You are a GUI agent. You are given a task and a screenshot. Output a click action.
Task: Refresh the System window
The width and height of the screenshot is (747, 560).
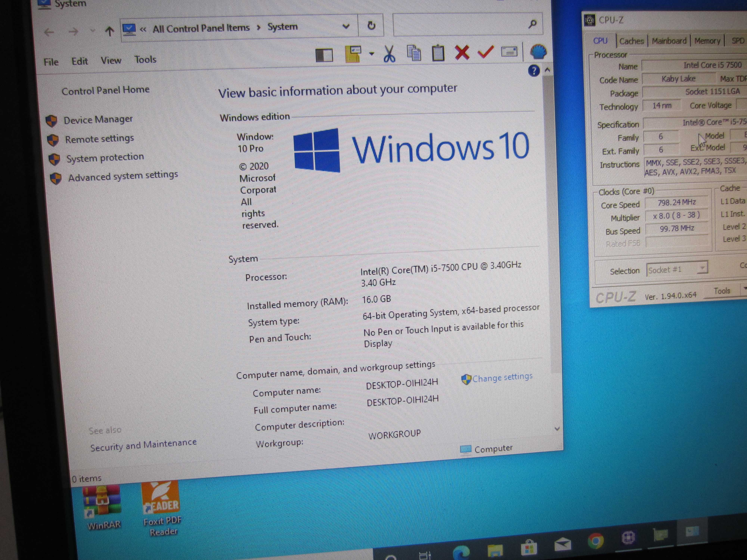pos(371,25)
